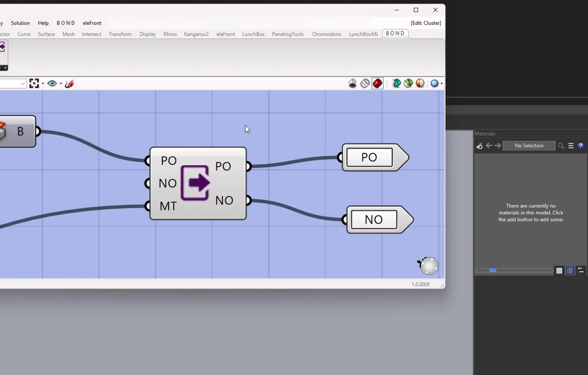This screenshot has height=375, width=588.
Task: Expand the blue sphere display quality dropdown
Action: pyautogui.click(x=441, y=84)
